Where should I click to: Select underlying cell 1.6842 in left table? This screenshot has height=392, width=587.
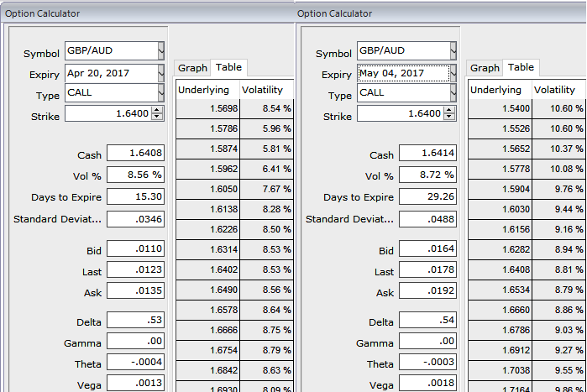coord(207,371)
